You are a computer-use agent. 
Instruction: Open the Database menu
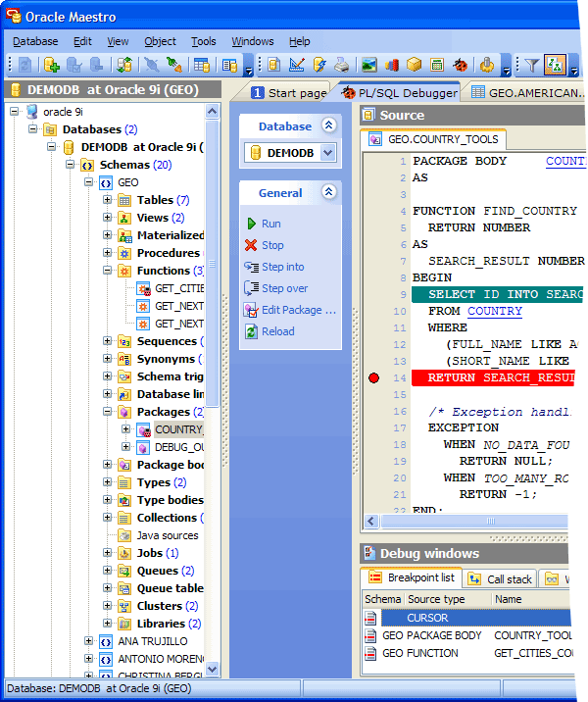(x=35, y=41)
